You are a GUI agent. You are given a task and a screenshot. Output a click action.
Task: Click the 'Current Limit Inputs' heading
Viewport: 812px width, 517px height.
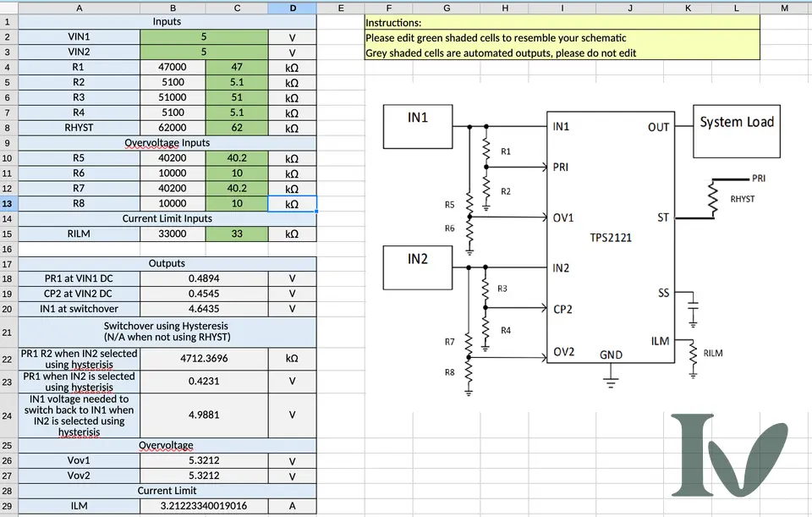(x=167, y=218)
